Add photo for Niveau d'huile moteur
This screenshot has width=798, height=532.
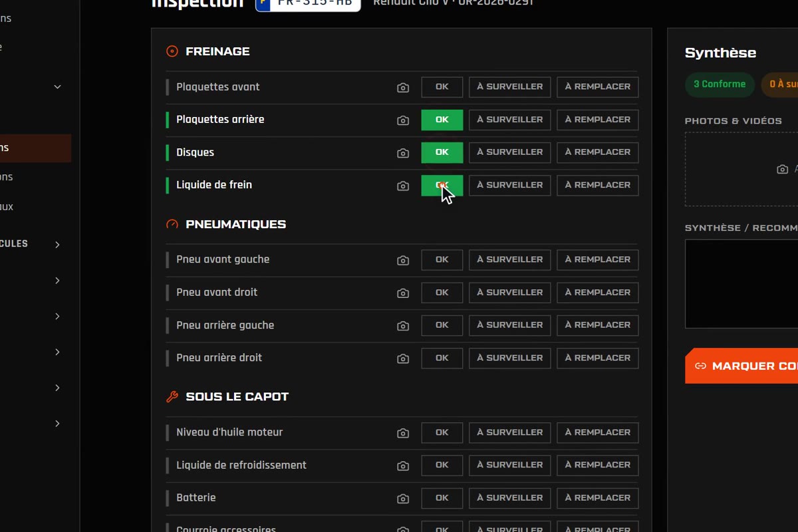403,433
